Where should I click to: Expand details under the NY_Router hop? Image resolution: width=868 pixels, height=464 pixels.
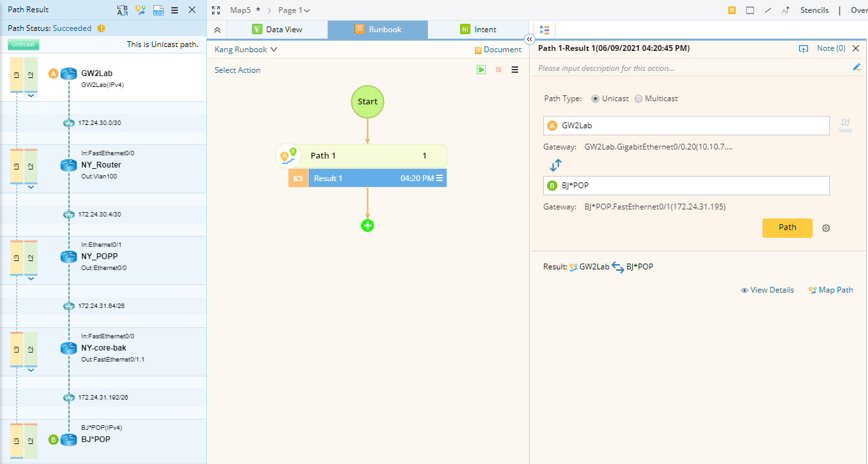point(31,188)
